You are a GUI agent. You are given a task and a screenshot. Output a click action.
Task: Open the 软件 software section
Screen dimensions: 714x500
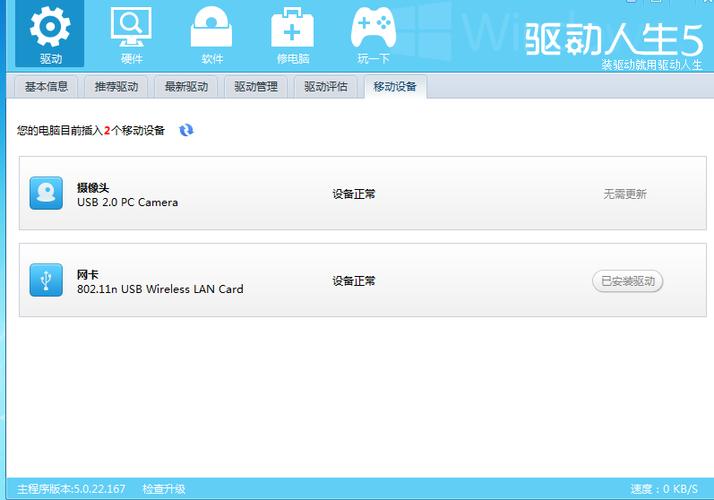(x=212, y=36)
